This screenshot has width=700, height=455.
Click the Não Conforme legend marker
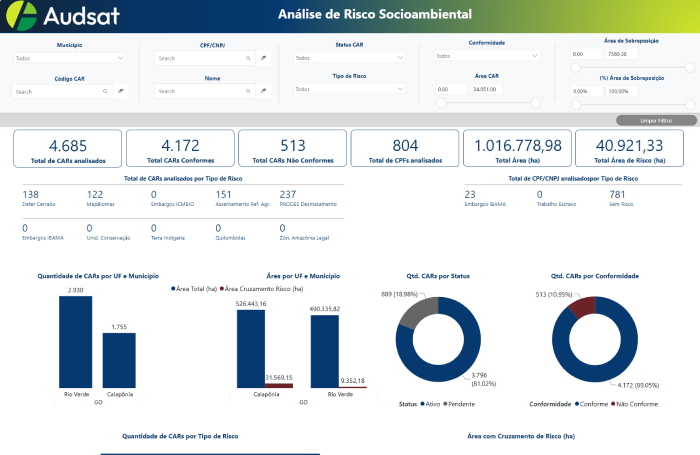(610, 404)
